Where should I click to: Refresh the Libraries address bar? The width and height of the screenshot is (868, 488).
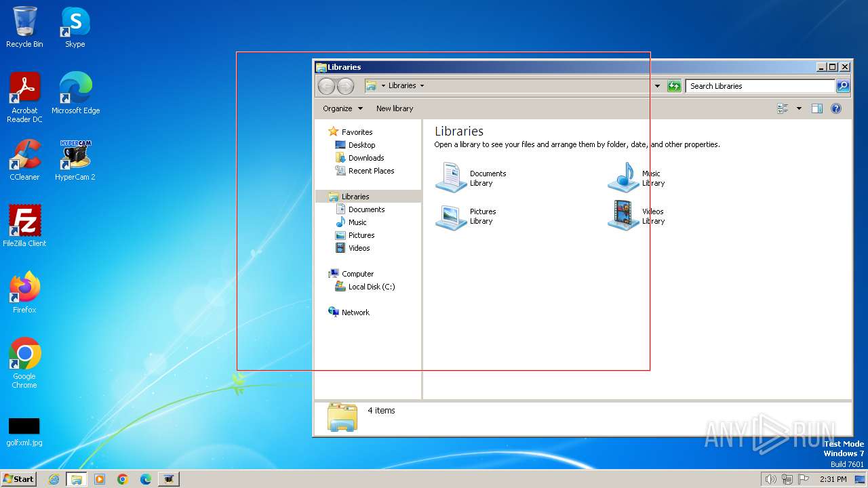[674, 86]
